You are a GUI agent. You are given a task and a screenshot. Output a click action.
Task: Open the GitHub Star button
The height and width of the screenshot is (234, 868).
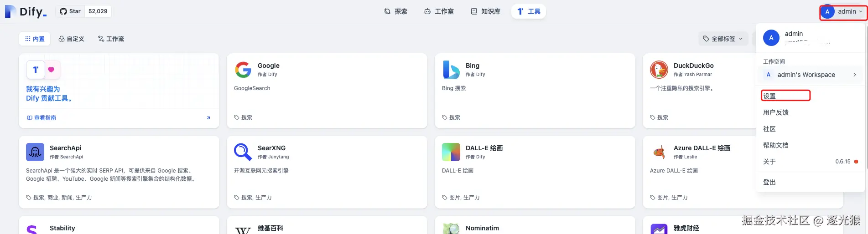[x=70, y=11]
